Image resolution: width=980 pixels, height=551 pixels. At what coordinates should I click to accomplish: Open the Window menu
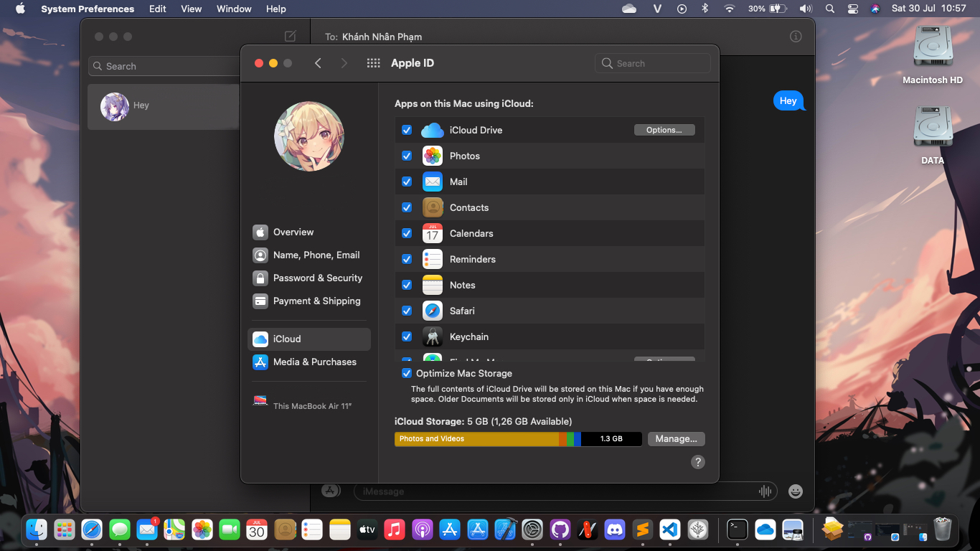click(234, 9)
